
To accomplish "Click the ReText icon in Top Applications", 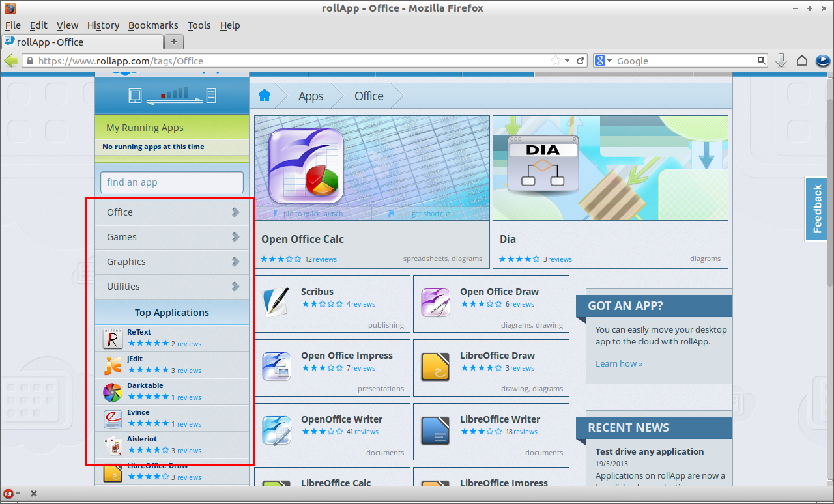I will [x=113, y=339].
